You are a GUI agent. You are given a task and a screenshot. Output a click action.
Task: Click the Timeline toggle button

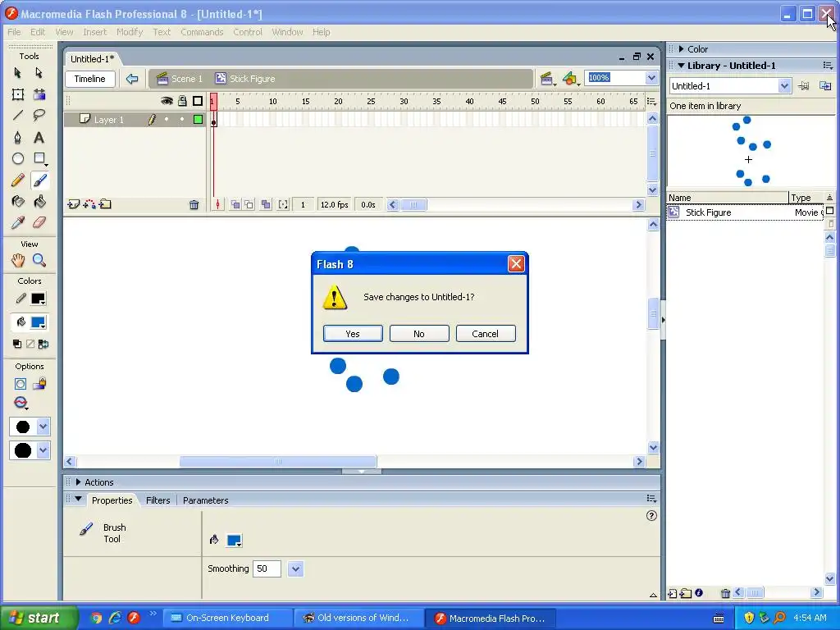coord(90,79)
